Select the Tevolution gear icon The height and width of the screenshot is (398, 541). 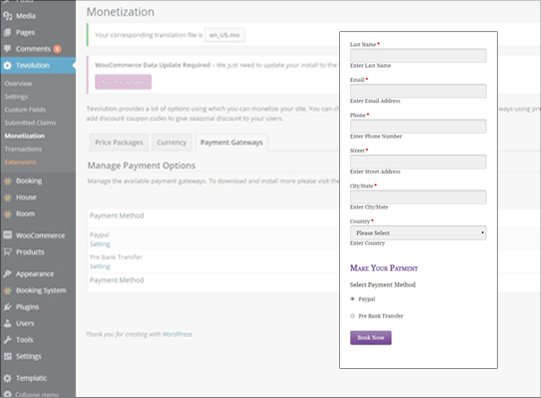tap(8, 65)
